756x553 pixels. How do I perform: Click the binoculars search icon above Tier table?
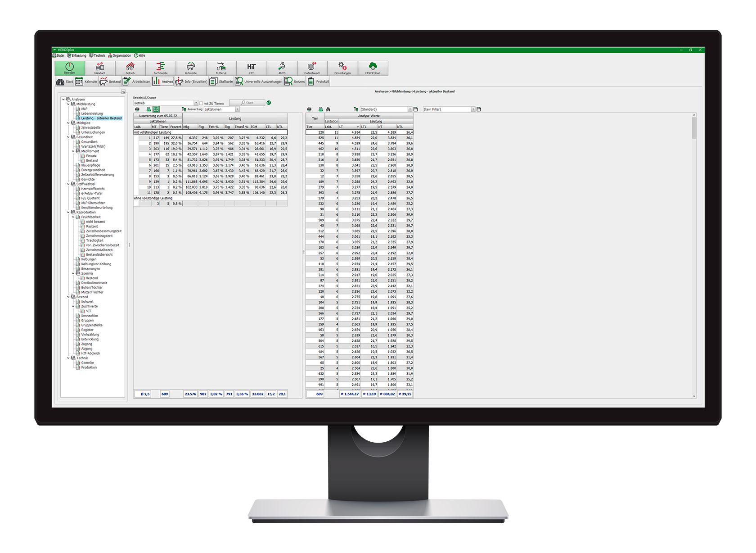click(x=328, y=109)
